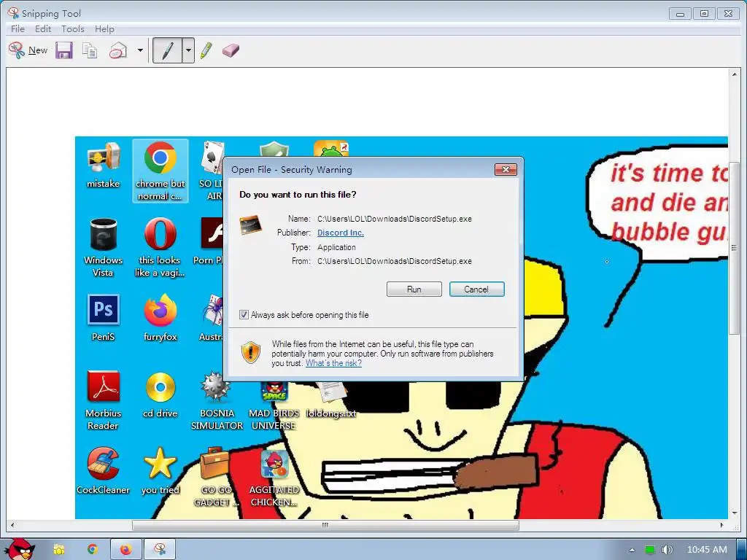Close the Security Warning dialog

tap(506, 169)
